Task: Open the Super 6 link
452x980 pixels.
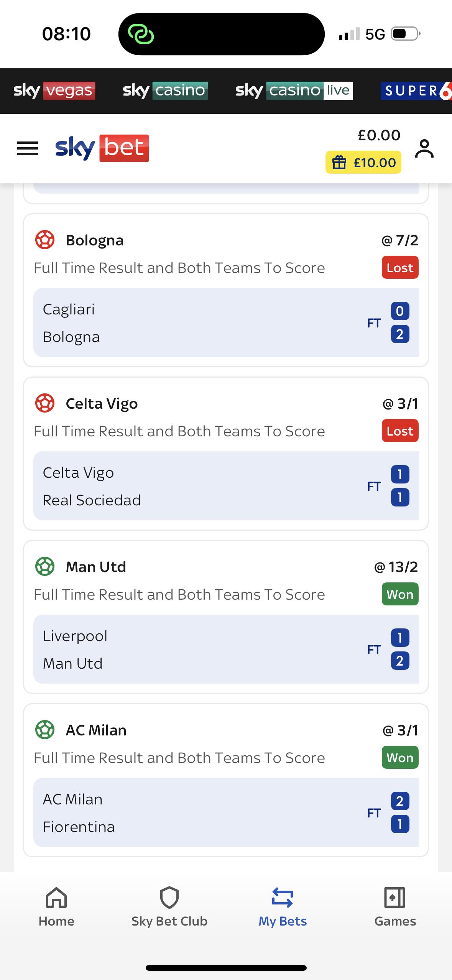Action: point(416,91)
